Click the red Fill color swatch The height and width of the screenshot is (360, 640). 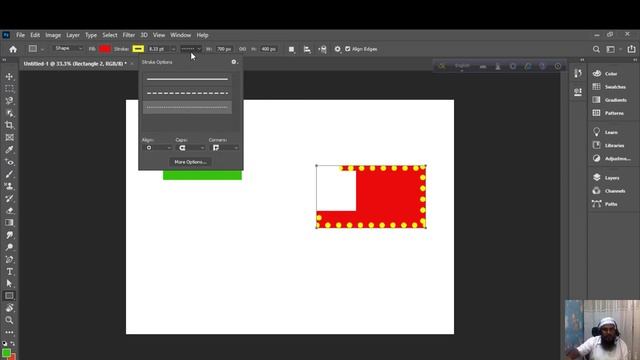(104, 49)
